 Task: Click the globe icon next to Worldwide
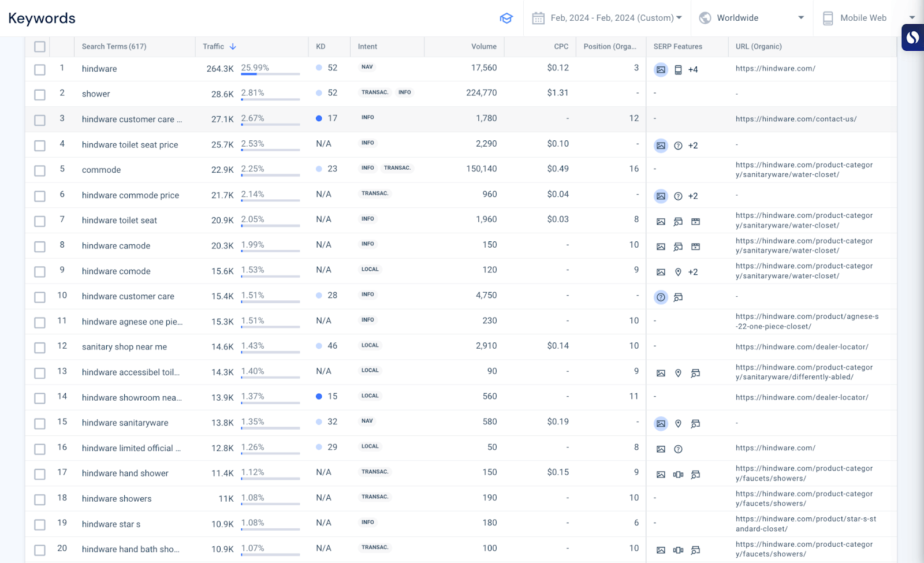705,18
